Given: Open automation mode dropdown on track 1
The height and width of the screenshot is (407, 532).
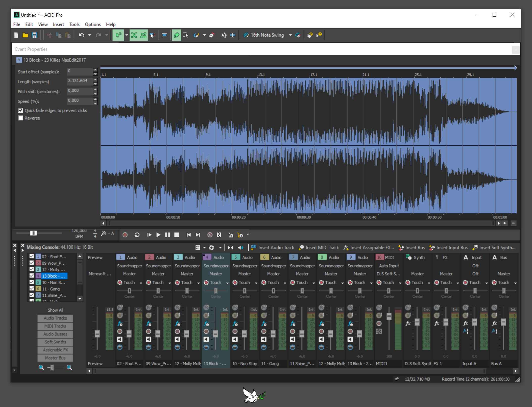Looking at the screenshot, I should 141,283.
